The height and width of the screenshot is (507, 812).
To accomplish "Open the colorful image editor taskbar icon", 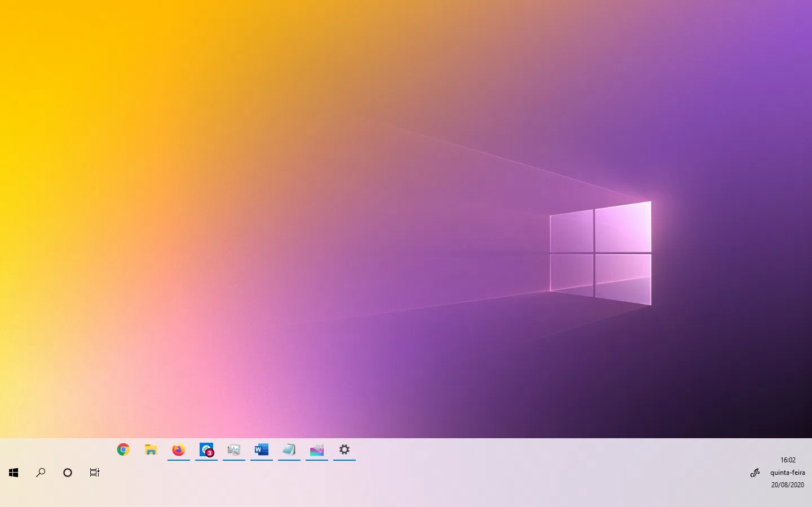I will coord(317,449).
